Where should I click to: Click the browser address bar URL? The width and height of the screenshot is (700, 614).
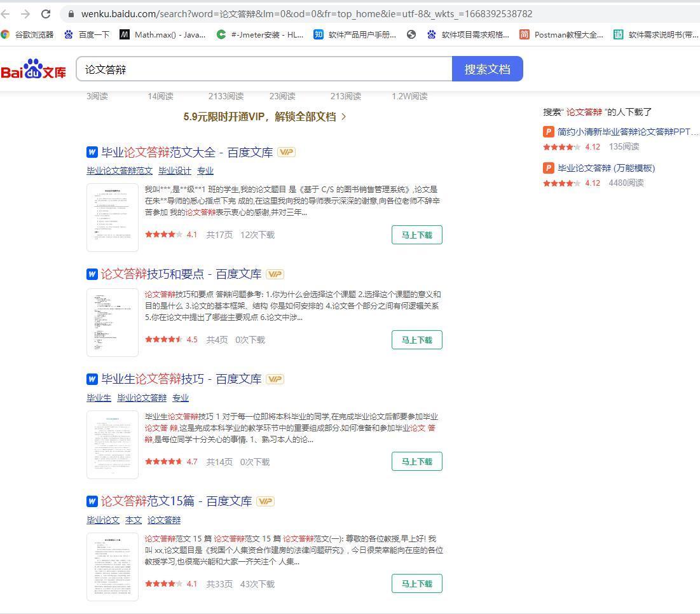click(x=306, y=14)
